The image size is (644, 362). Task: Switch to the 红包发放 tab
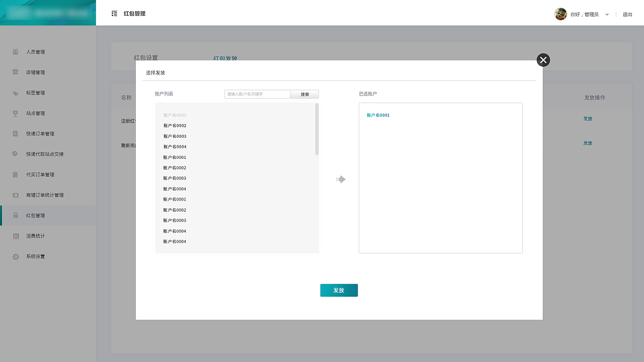pos(225,58)
